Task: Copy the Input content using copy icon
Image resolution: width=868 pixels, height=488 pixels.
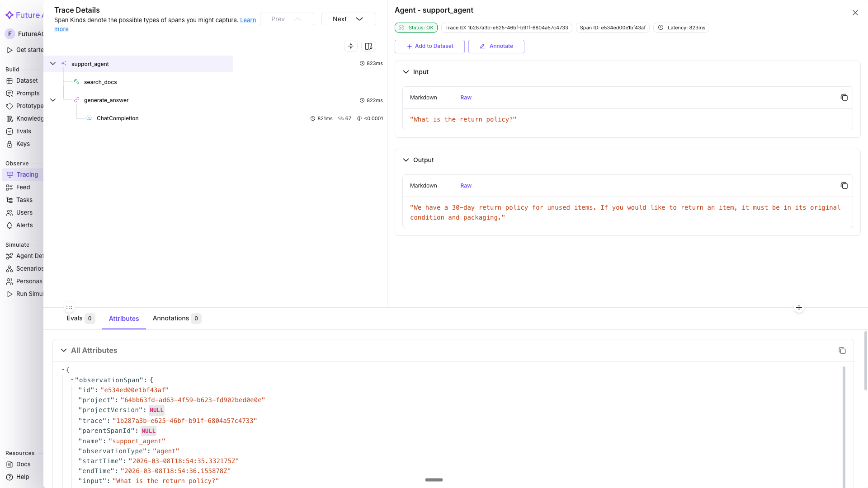Action: tap(844, 98)
